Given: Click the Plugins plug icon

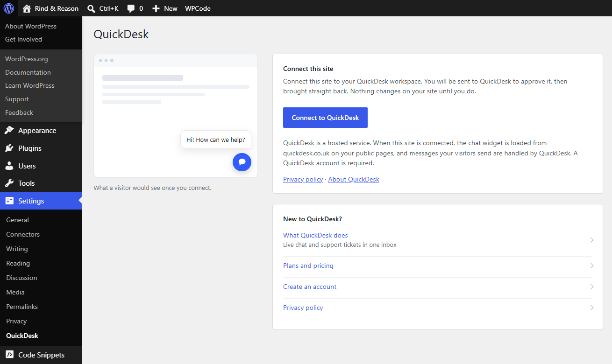Looking at the screenshot, I should (9, 148).
